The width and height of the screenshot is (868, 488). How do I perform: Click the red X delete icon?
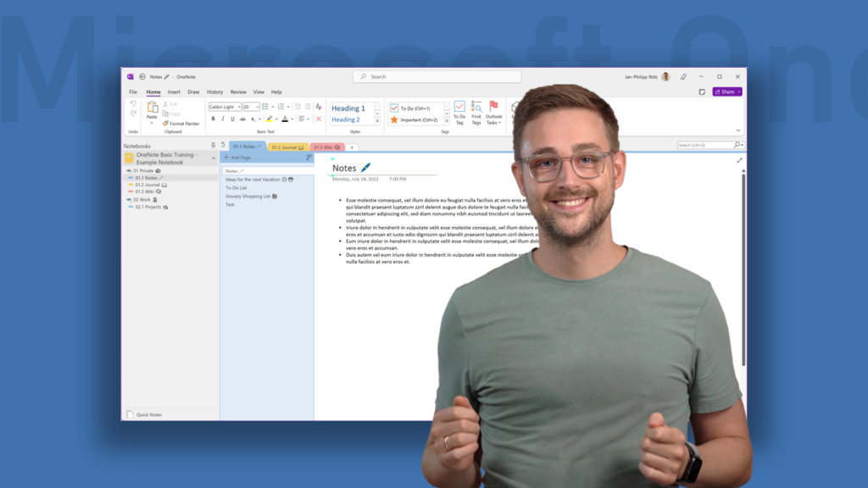click(319, 119)
